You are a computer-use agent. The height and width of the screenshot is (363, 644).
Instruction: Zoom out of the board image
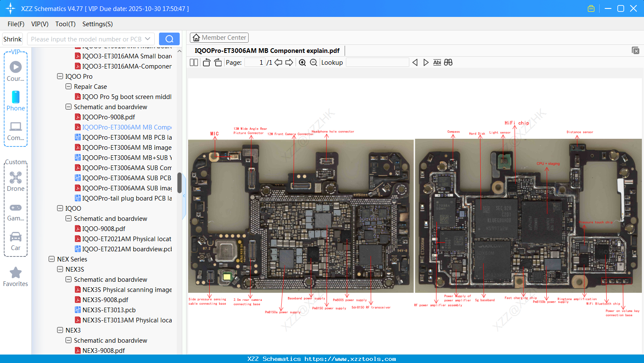point(313,62)
